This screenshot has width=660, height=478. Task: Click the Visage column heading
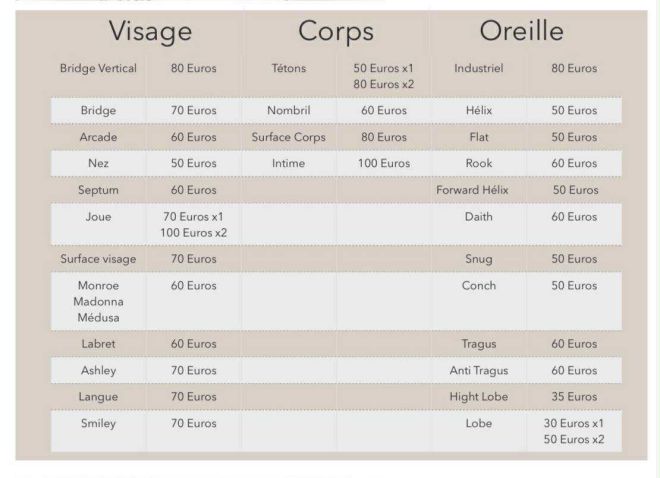150,31
